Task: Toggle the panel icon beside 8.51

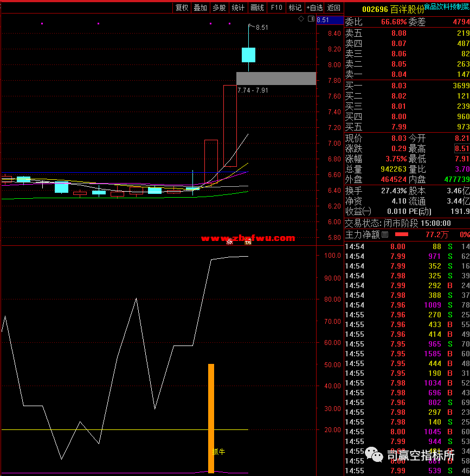Action: tap(311, 19)
